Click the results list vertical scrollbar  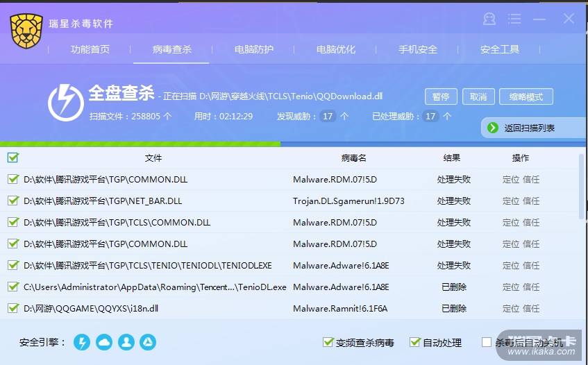coord(581,187)
